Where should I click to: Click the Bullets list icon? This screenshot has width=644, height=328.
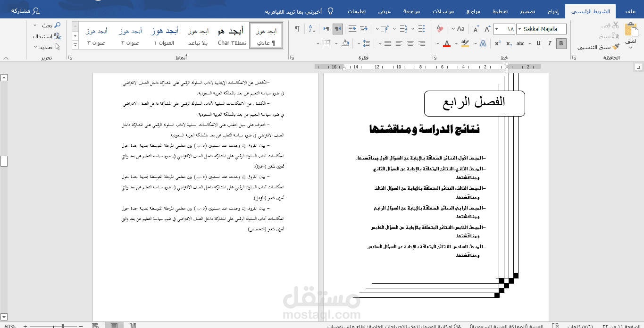[x=421, y=29]
